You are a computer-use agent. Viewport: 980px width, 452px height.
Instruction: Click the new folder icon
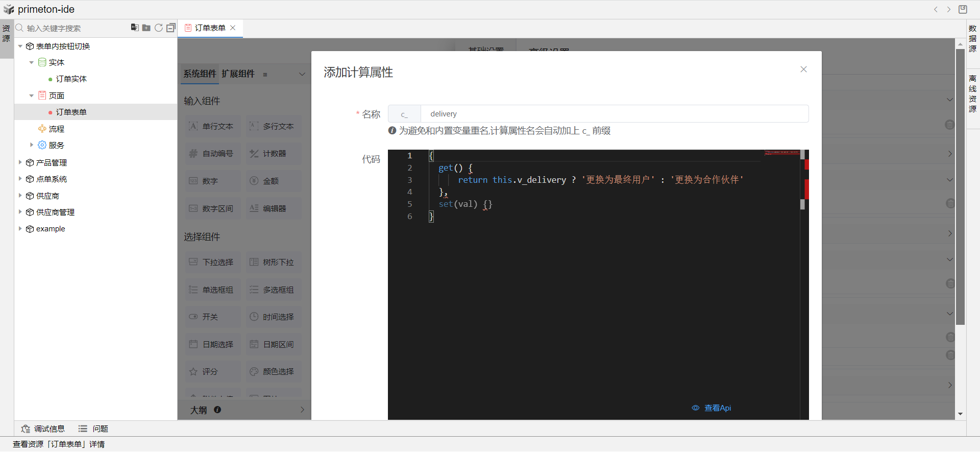(x=146, y=28)
